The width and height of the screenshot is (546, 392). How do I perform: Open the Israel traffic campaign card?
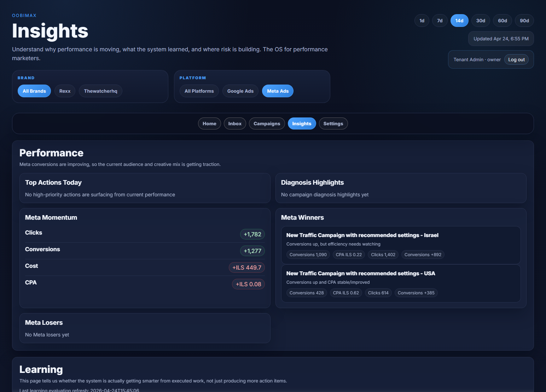(x=362, y=235)
